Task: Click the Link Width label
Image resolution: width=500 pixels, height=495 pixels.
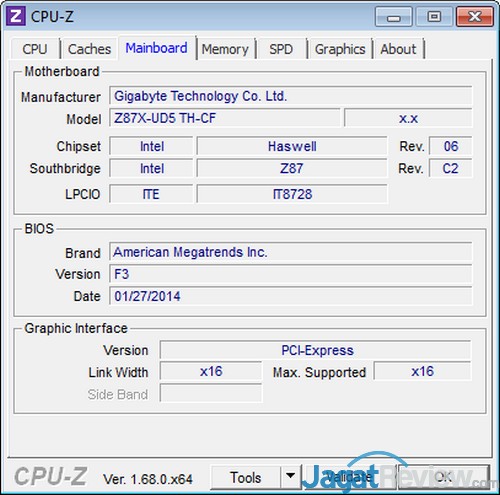Action: 118,372
